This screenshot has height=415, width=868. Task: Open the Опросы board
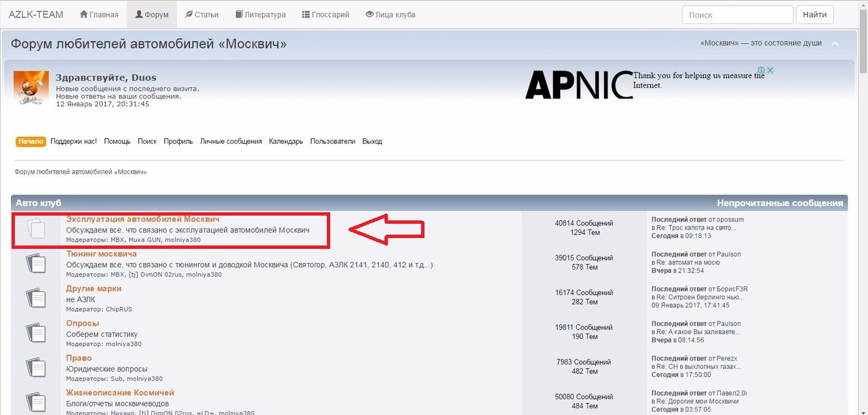(x=83, y=323)
